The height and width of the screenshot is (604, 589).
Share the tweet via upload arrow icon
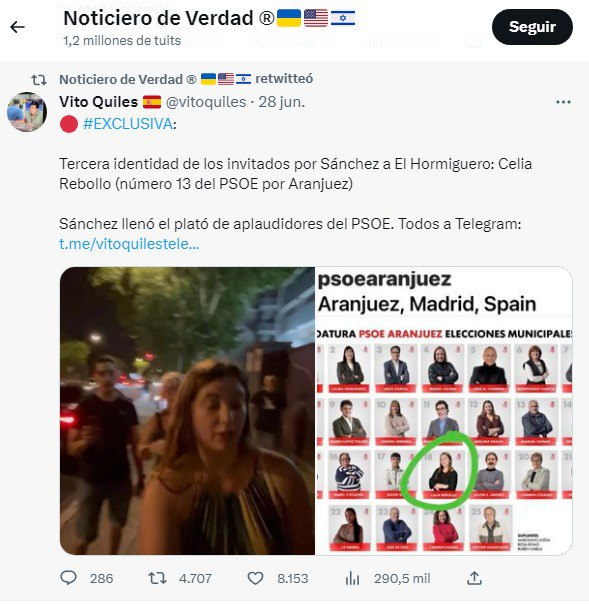pos(474,578)
